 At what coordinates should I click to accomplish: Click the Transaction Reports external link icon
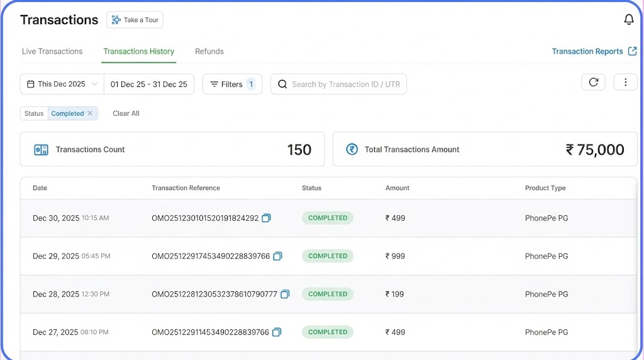632,52
